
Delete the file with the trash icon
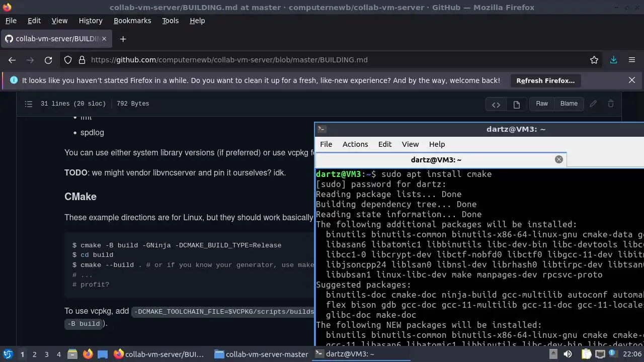coord(611,104)
